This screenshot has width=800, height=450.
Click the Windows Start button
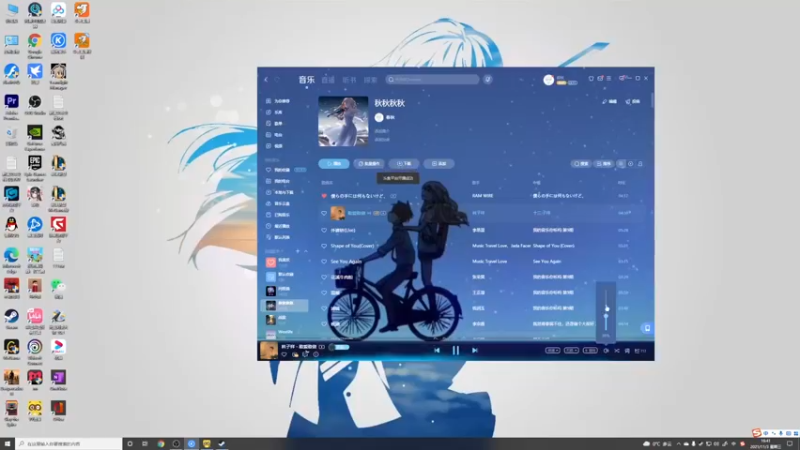point(7,444)
